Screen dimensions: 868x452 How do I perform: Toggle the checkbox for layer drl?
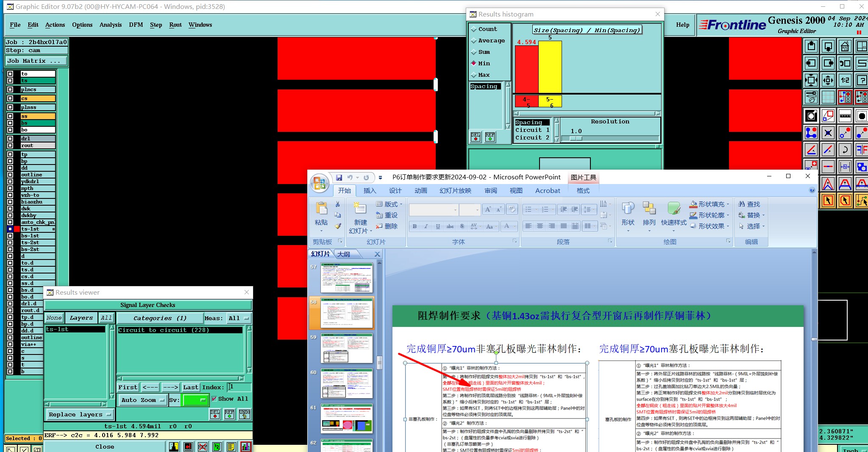pyautogui.click(x=10, y=139)
